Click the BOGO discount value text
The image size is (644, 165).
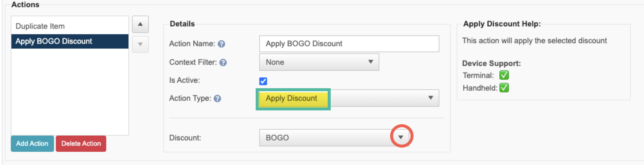[x=277, y=138]
